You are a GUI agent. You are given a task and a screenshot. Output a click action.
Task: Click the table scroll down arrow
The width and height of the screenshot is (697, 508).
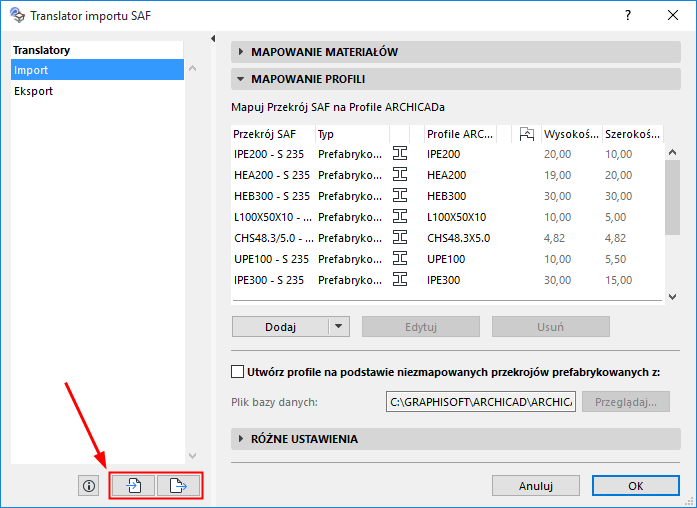tap(673, 296)
